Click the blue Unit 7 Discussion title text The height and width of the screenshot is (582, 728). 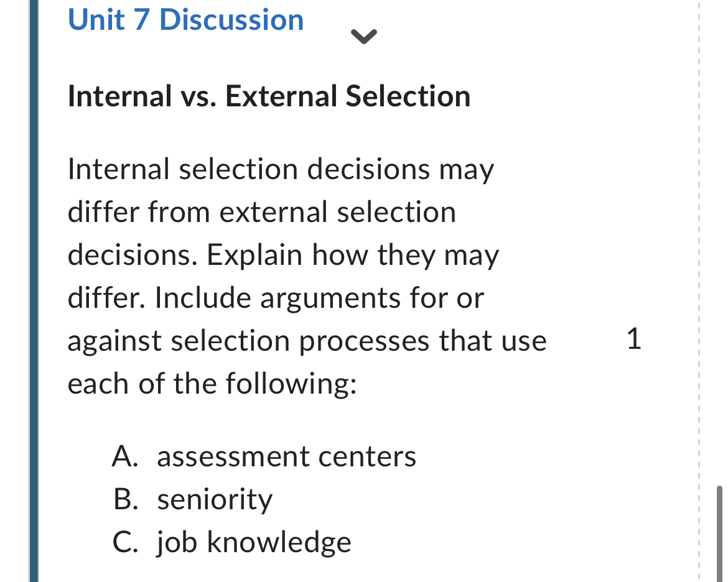(185, 20)
